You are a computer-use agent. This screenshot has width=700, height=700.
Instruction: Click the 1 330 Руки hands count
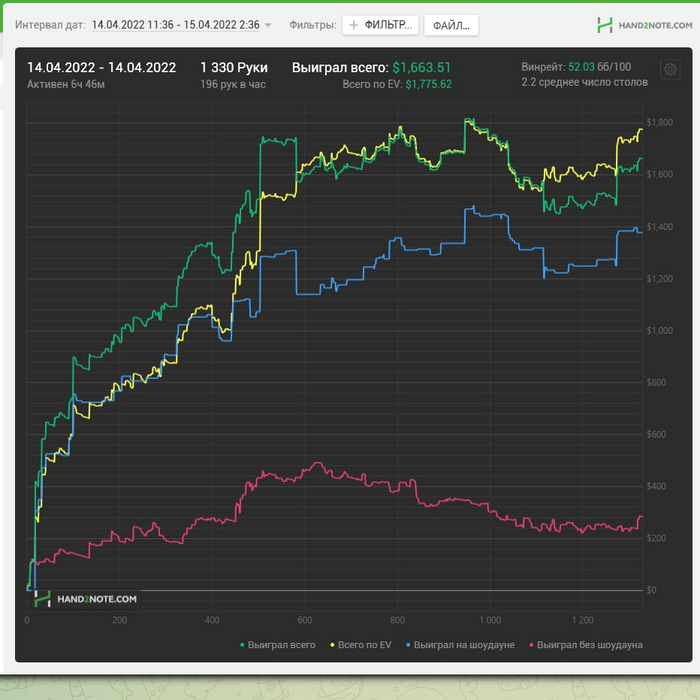click(x=234, y=67)
